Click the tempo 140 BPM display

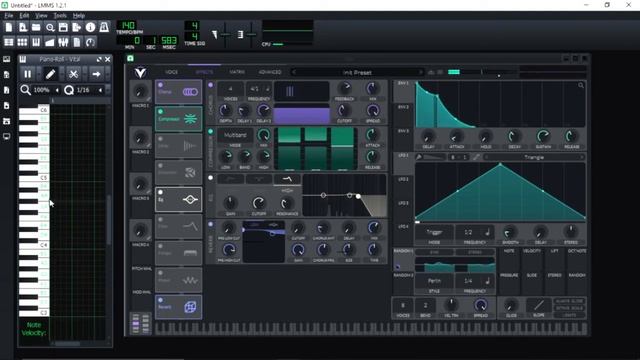coord(128,25)
